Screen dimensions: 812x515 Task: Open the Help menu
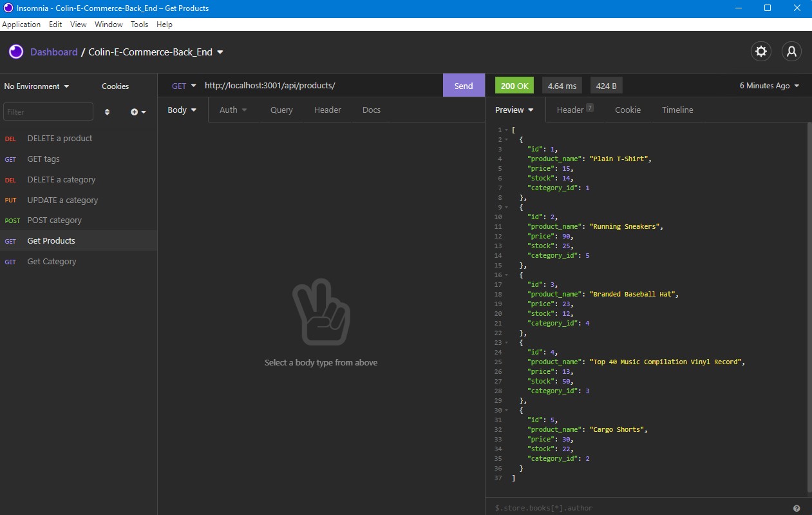point(164,24)
